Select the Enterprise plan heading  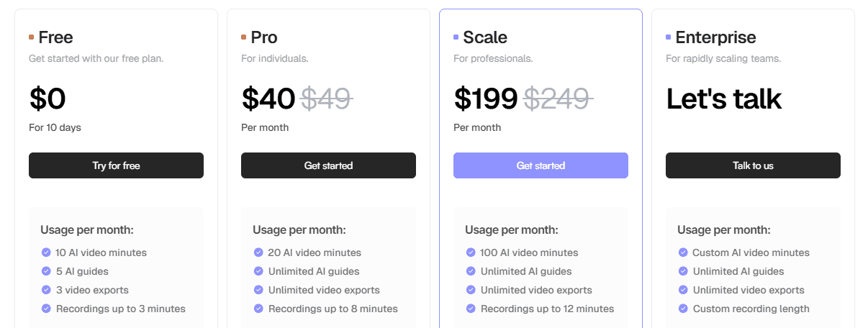click(715, 37)
